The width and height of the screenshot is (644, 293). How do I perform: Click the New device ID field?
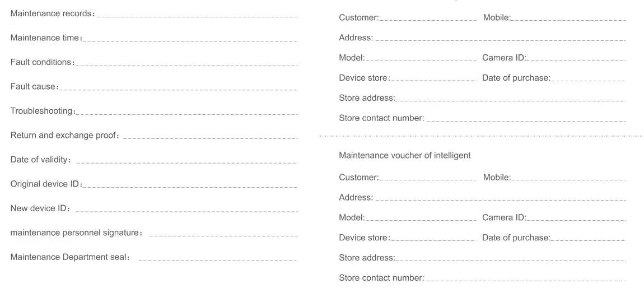point(186,211)
